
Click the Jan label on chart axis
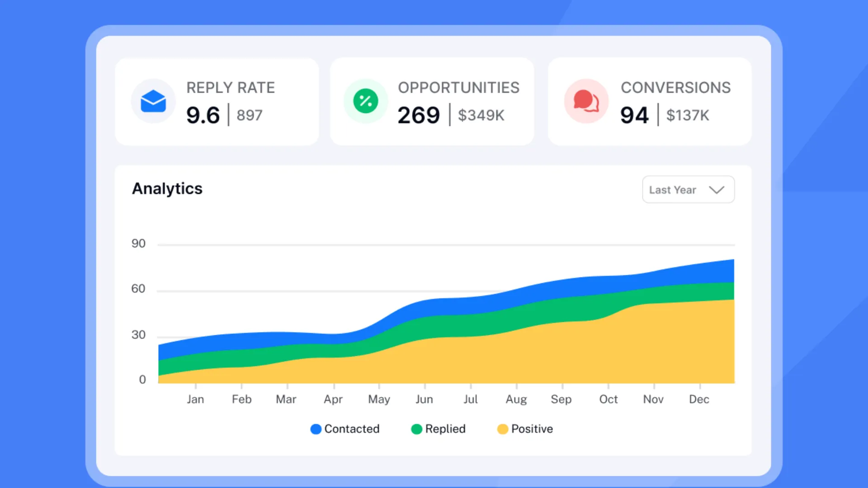[x=195, y=399]
